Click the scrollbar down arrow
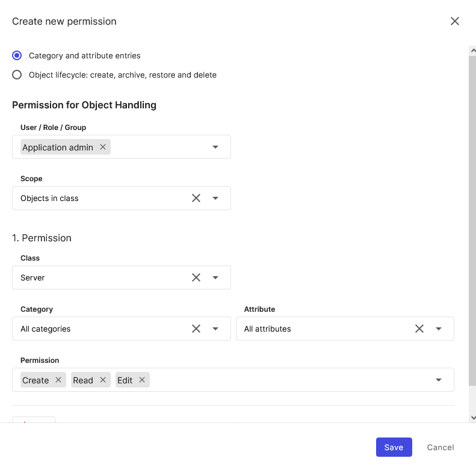This screenshot has width=476, height=467. [x=472, y=417]
